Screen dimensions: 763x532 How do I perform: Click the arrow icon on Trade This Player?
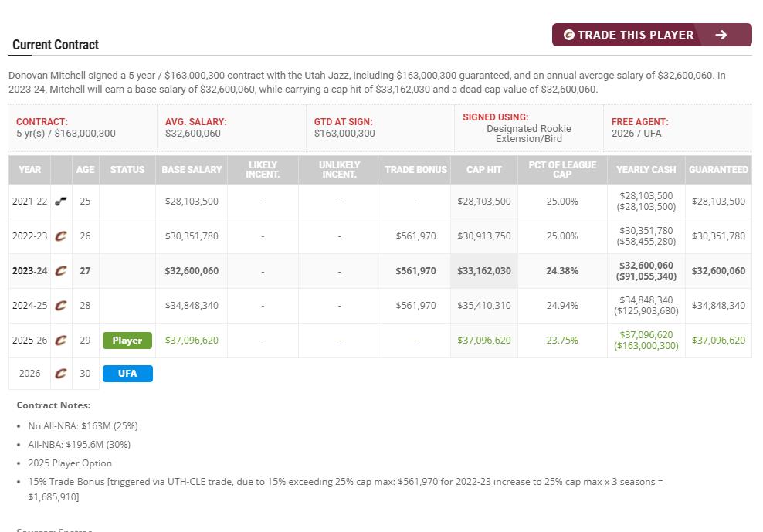click(721, 35)
